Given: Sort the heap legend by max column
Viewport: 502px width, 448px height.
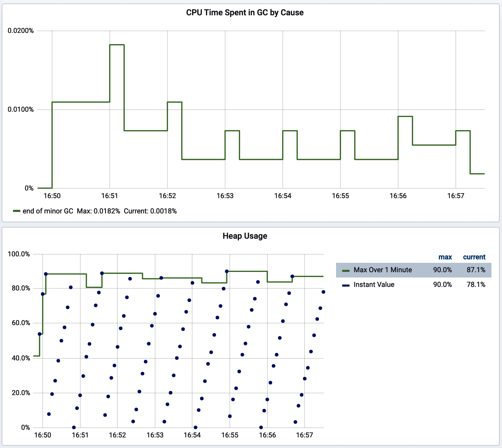Looking at the screenshot, I should (x=445, y=257).
